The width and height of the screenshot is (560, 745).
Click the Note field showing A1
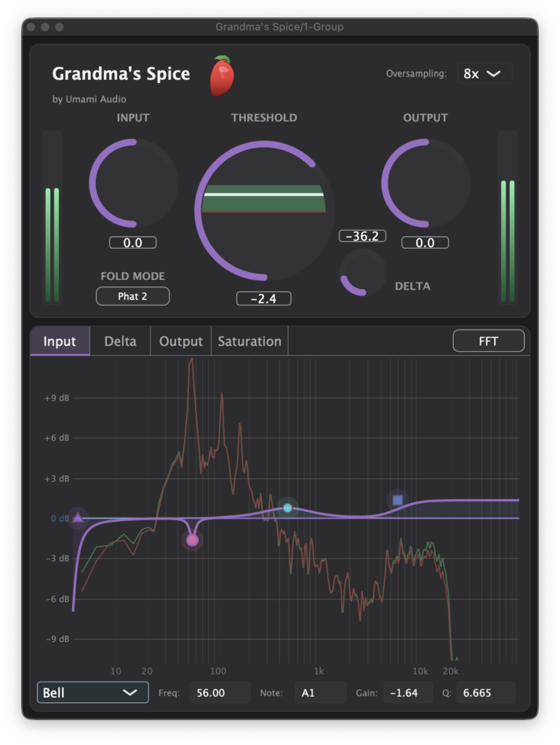321,693
